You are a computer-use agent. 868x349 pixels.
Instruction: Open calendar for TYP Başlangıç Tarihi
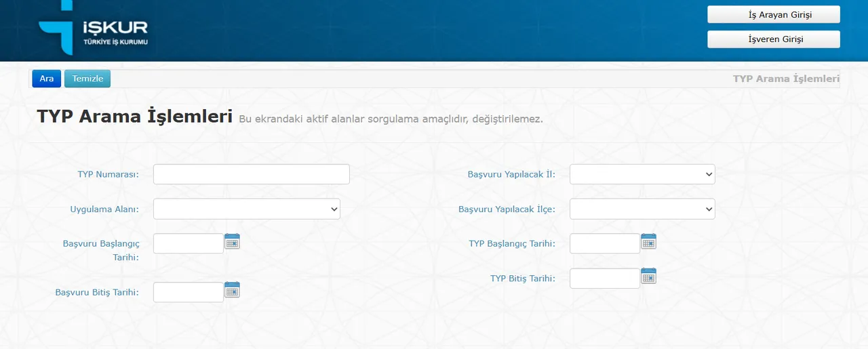648,241
